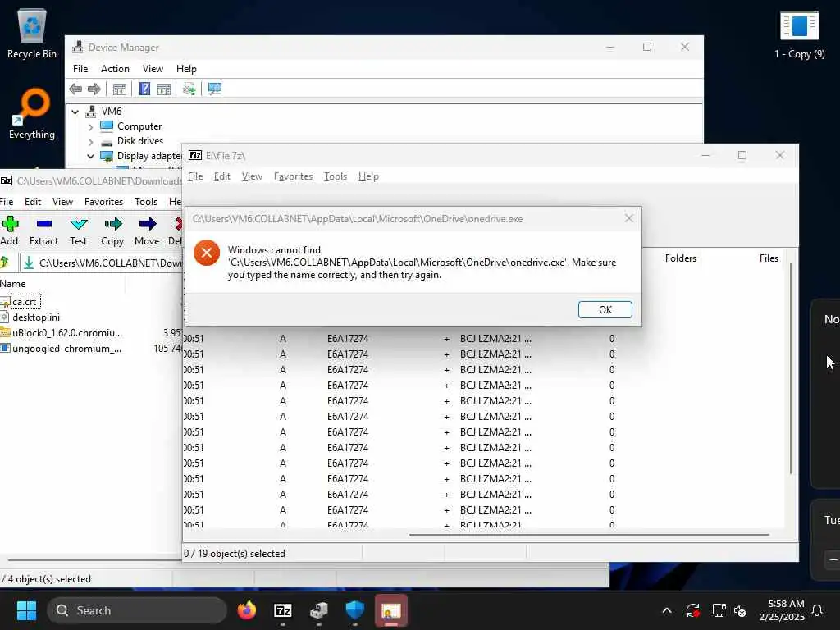Open View menu in Device Manager
The width and height of the screenshot is (840, 630).
click(153, 69)
